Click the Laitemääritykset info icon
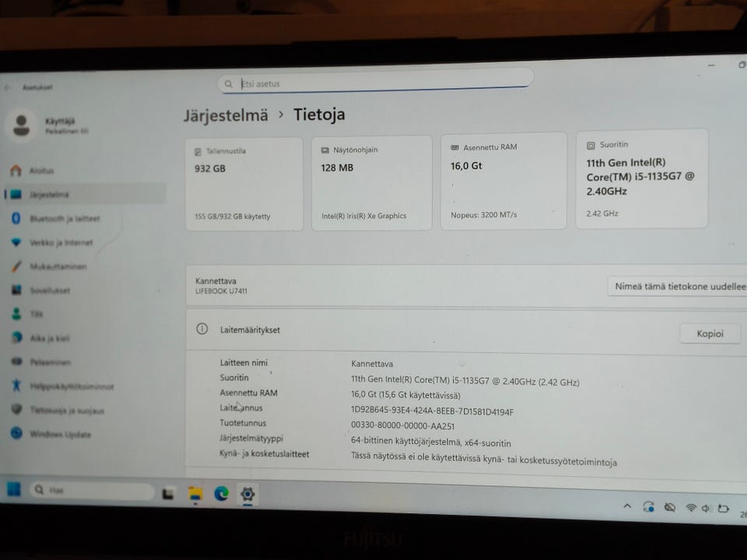Viewport: 747px width, 560px height. 202,329
